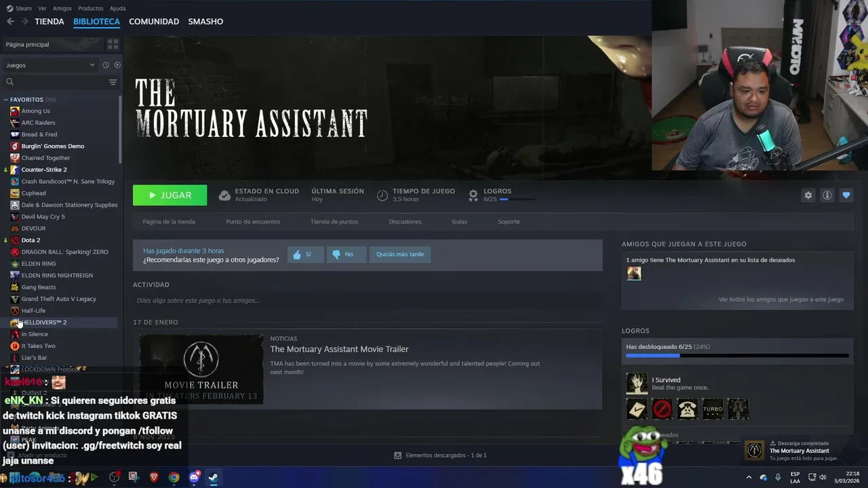Switch to COMUNIDAD tab
Image resolution: width=868 pixels, height=488 pixels.
coord(154,22)
